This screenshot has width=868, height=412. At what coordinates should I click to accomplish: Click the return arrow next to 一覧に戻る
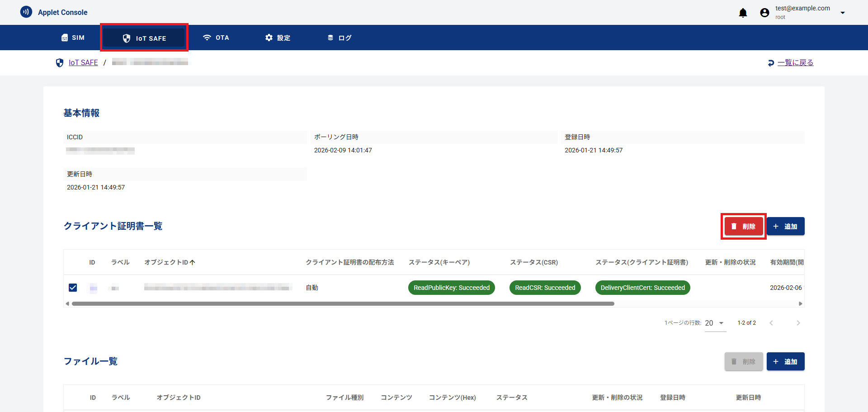pyautogui.click(x=771, y=63)
